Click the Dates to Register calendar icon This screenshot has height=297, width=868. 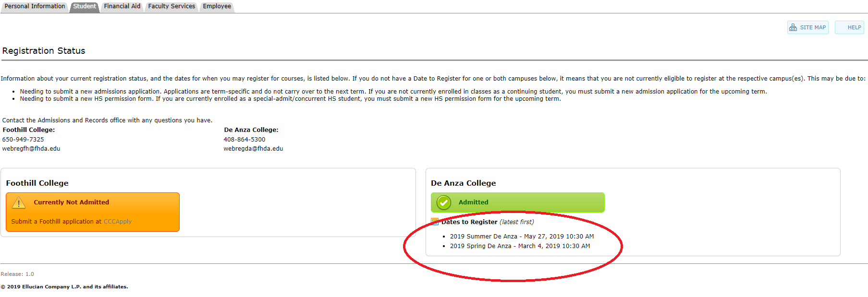435,222
